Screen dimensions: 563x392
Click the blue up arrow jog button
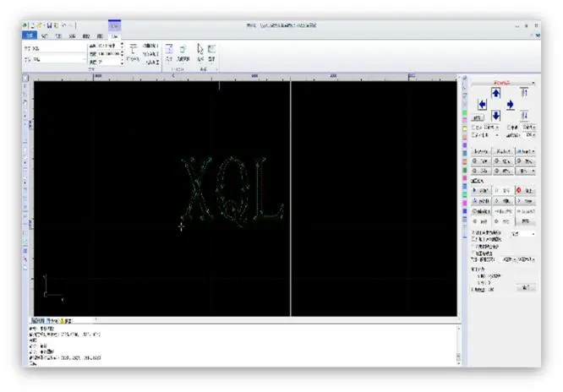[x=495, y=93]
